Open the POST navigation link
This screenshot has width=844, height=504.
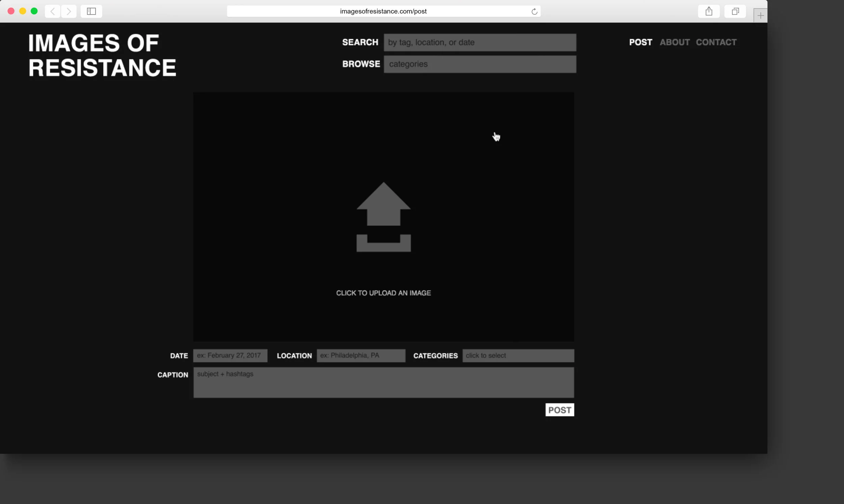640,42
